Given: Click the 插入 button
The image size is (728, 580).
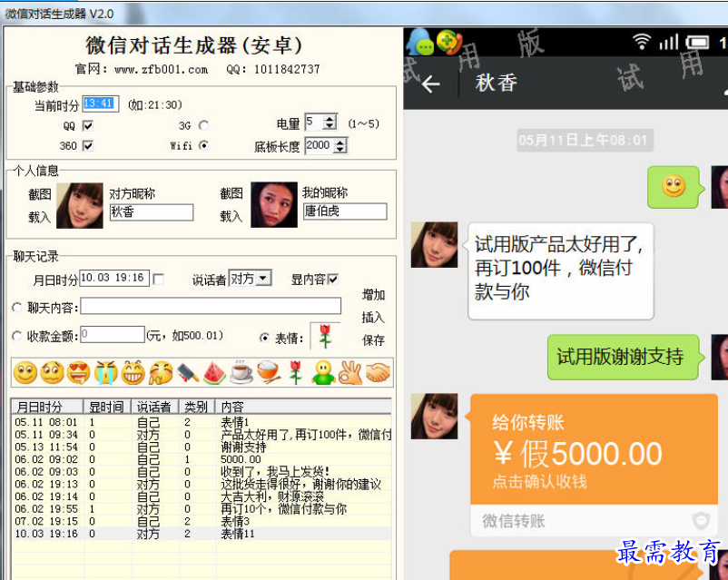Looking at the screenshot, I should (x=373, y=318).
